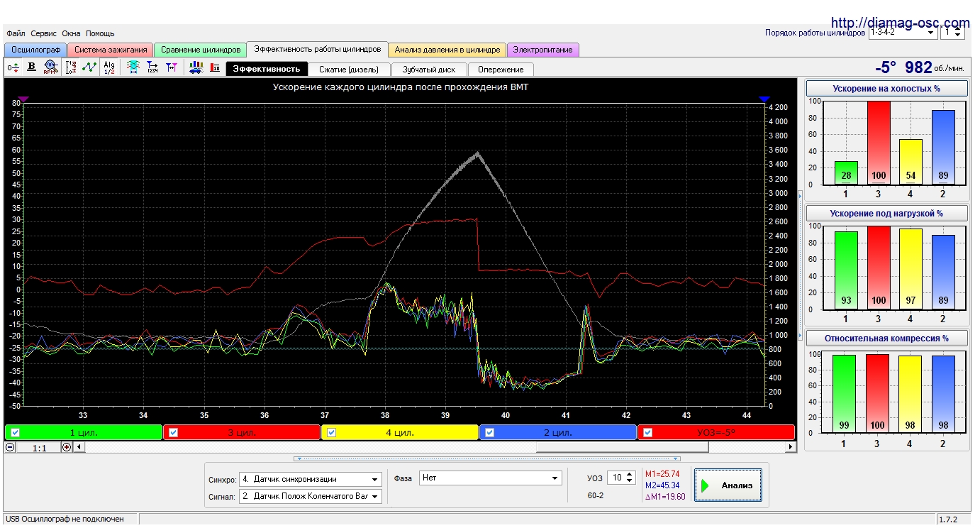This screenshot has height=528, width=980.
Task: Decrease the number beside firing order dropdown
Action: pos(959,35)
